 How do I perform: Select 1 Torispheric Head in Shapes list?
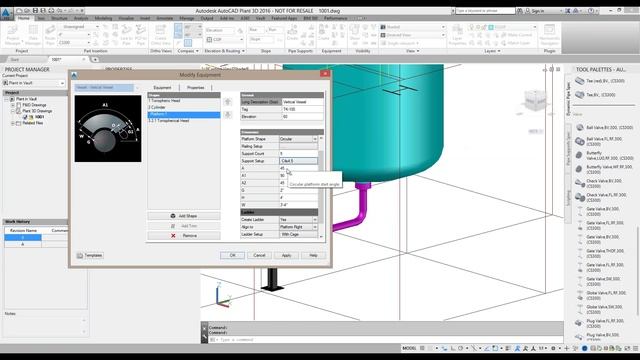[x=184, y=100]
